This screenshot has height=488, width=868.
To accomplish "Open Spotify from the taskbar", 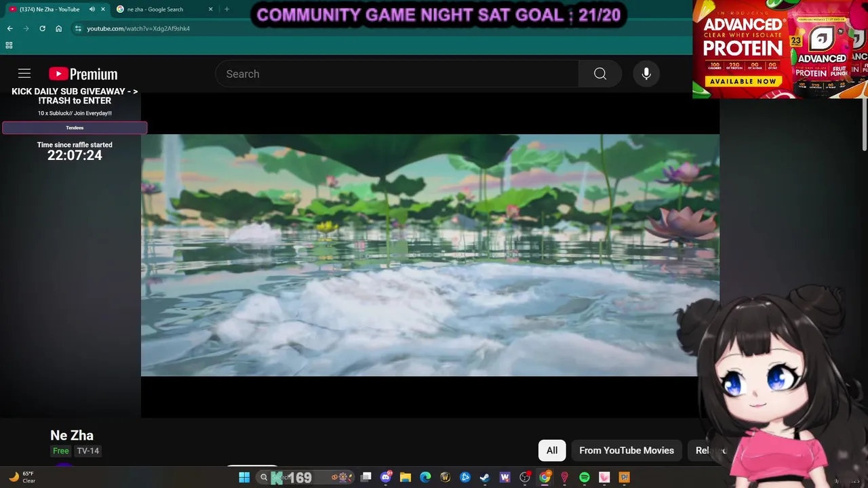I will [585, 477].
